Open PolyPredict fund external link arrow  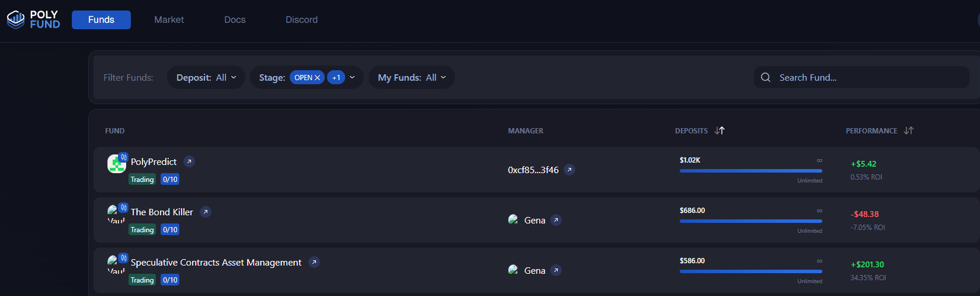[x=189, y=161]
